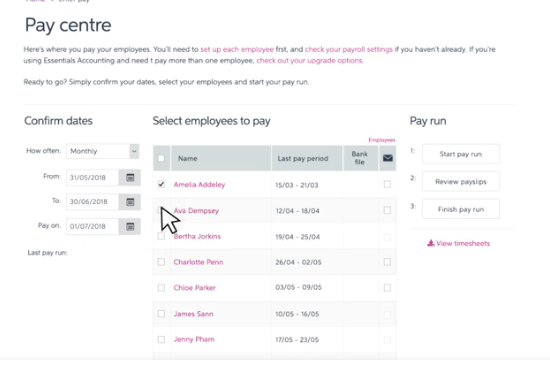Enable email payslip for Ava Dempsey
This screenshot has height=370, width=550.
click(x=387, y=210)
